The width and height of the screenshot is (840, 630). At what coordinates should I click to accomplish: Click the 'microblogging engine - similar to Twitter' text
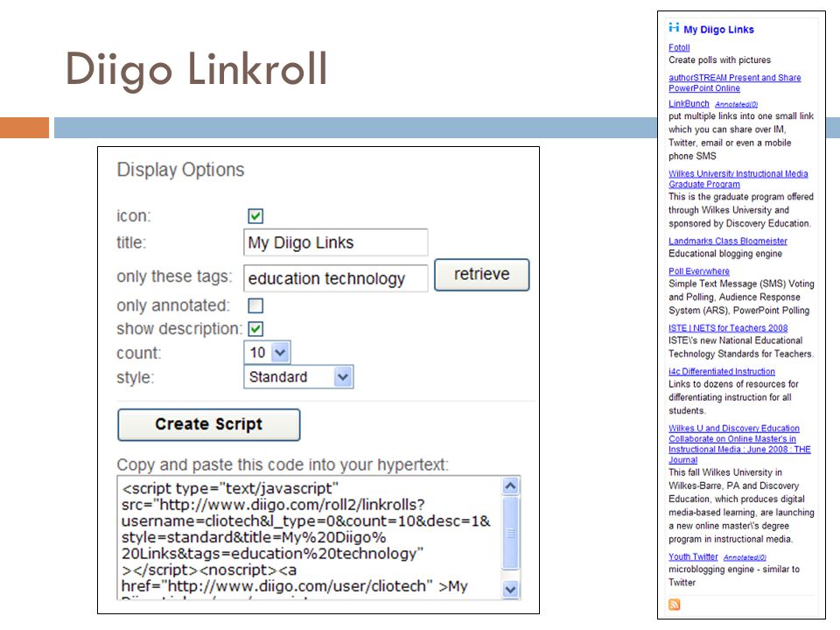pos(734,576)
